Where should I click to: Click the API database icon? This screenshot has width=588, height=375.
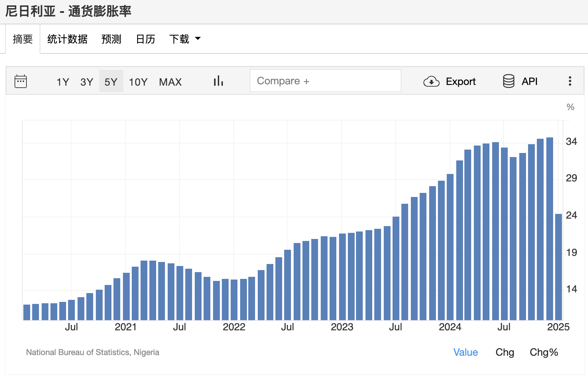click(509, 81)
